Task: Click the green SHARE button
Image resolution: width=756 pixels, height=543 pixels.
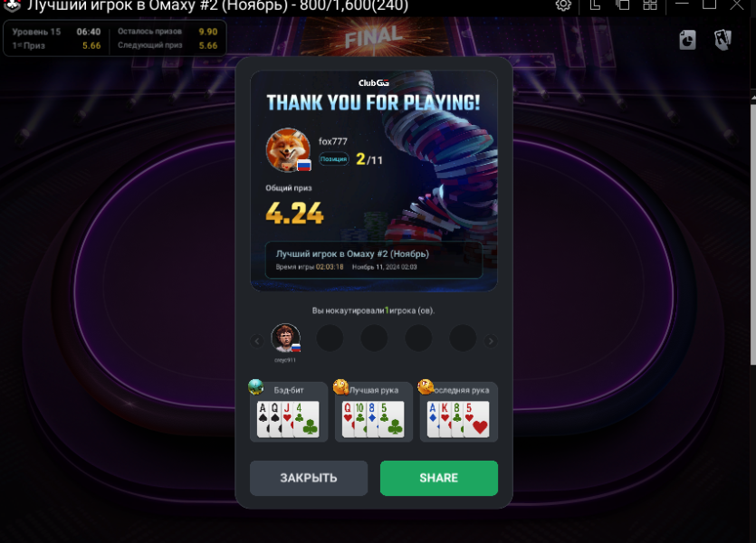Action: 439,478
